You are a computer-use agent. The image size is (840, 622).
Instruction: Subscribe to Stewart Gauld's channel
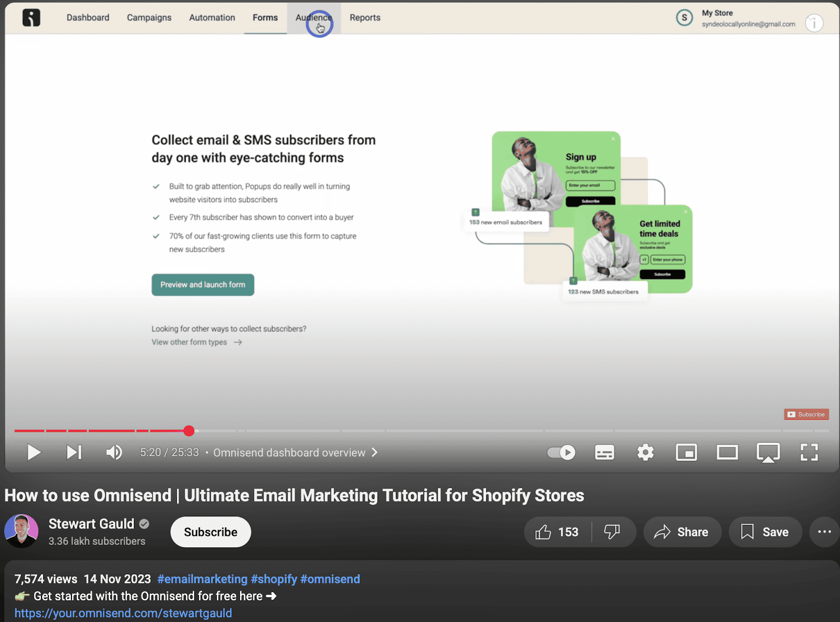211,532
